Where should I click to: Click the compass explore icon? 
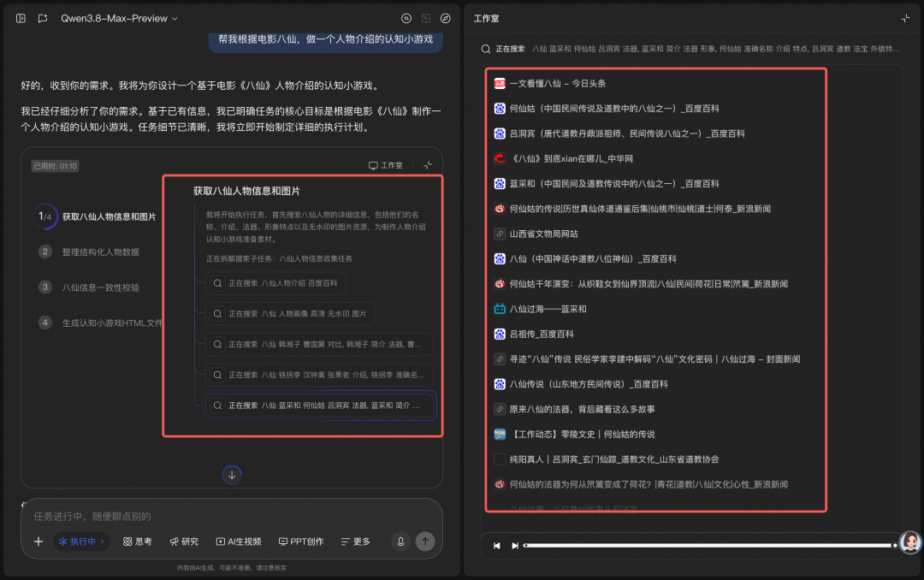coord(446,18)
